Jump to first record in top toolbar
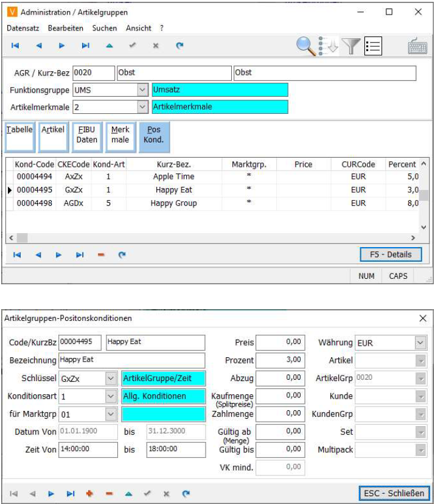 [x=16, y=46]
